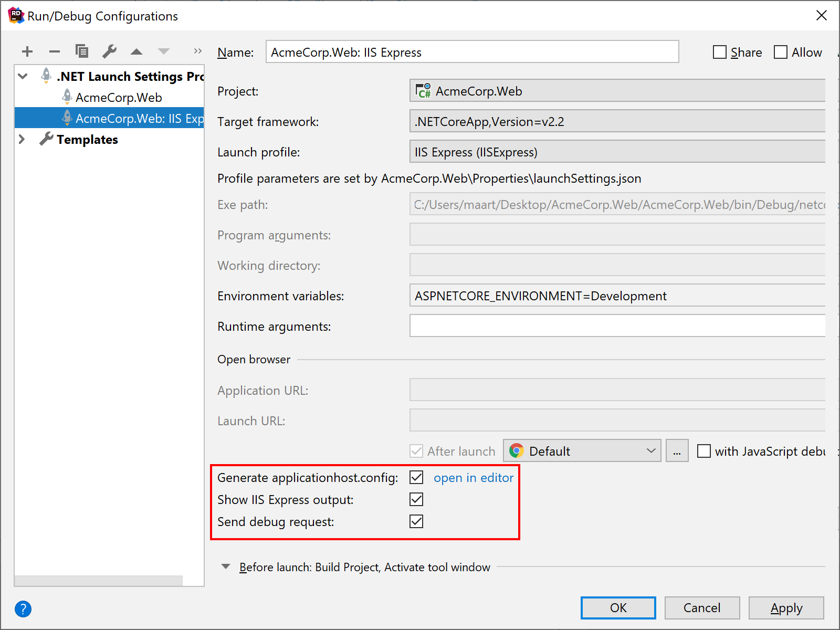Uncheck Generate applicationhost.config
Screen dimensions: 840x630
pyautogui.click(x=416, y=477)
